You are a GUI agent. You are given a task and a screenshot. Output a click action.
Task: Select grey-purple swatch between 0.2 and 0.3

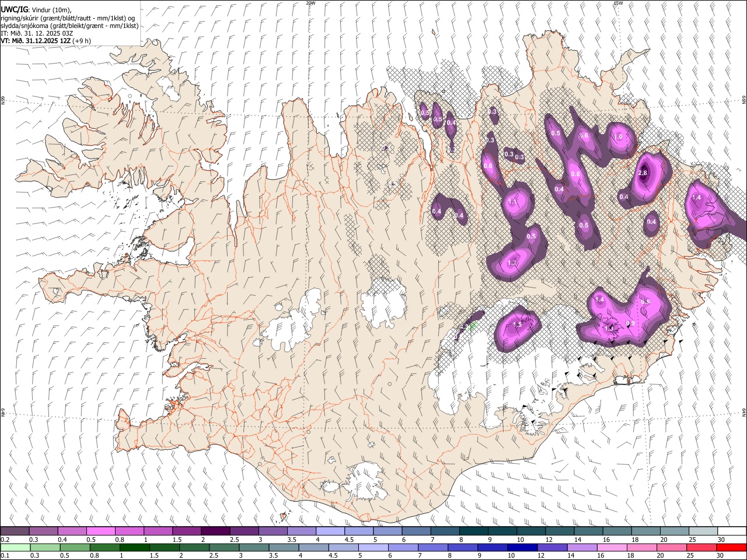pos(15,531)
